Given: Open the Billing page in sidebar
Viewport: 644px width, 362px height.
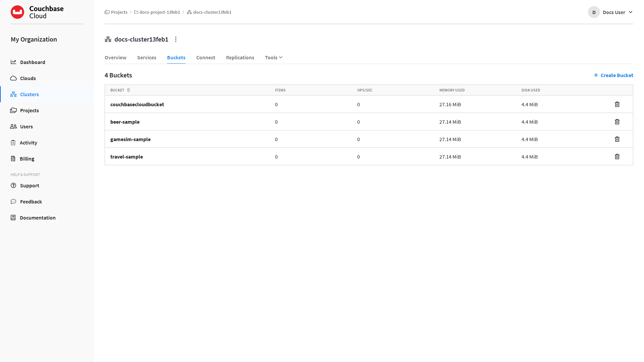Looking at the screenshot, I should 27,159.
